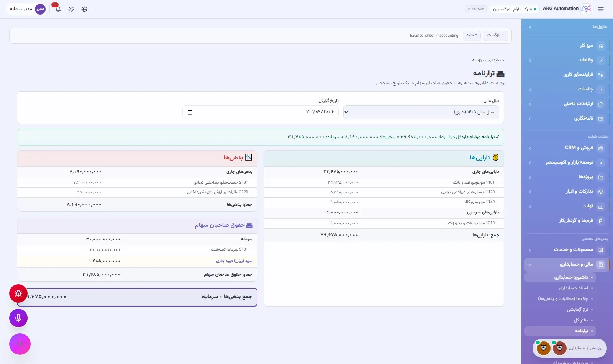Click the مالی و حسابداری calculator icon
The height and width of the screenshot is (364, 613).
[x=601, y=264]
